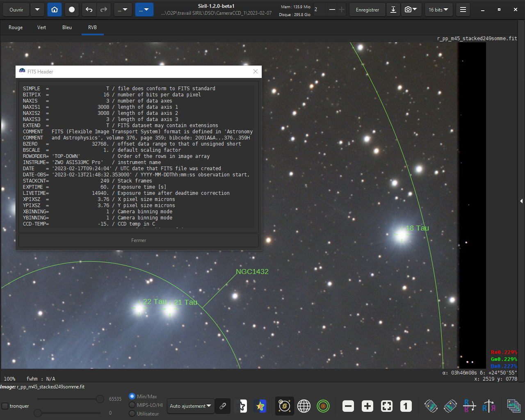Toggle deep-sky object annotations galaxy icon
Viewport: 525px width, 420px height.
click(x=284, y=406)
